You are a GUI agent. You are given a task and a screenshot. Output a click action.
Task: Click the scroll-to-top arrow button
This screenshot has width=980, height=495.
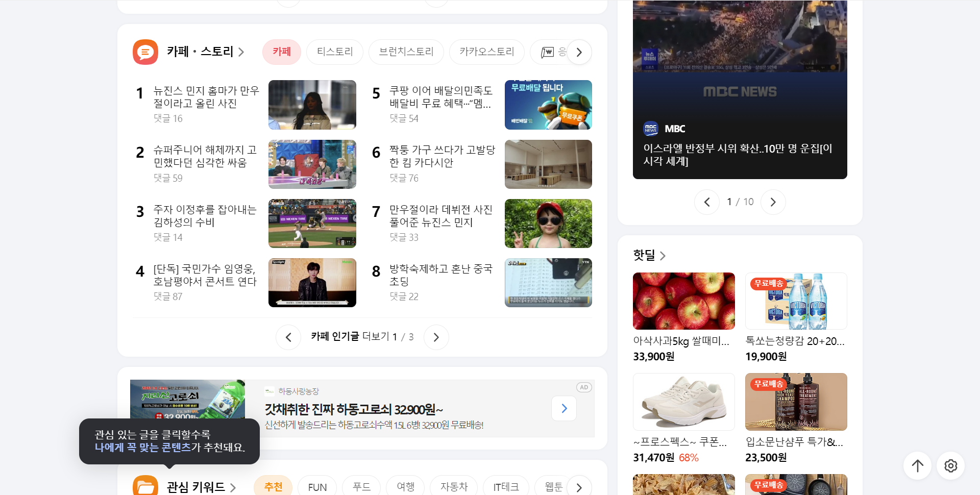(x=918, y=465)
